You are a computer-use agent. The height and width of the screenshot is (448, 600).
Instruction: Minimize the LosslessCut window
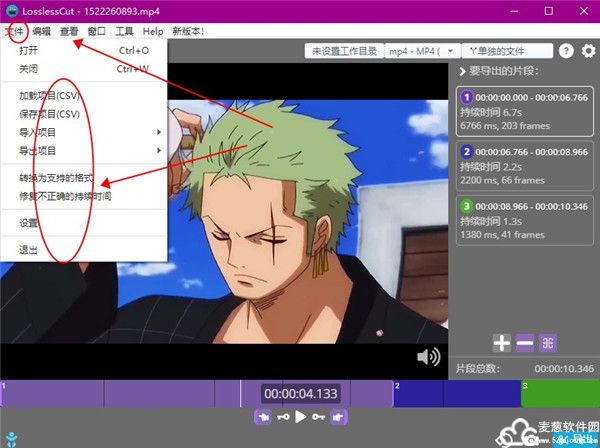514,11
